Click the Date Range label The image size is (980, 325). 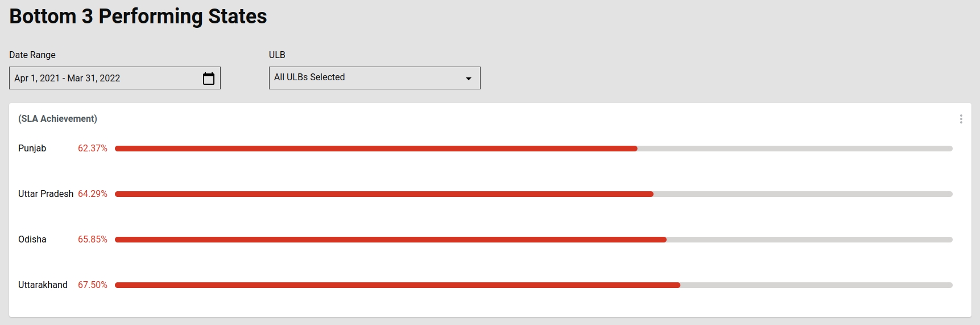coord(32,55)
